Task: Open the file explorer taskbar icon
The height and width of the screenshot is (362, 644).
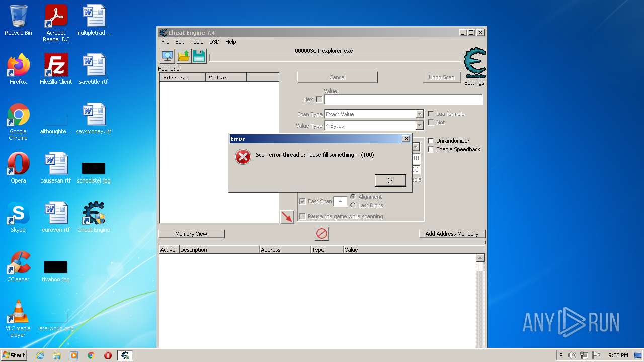Action: click(57, 355)
